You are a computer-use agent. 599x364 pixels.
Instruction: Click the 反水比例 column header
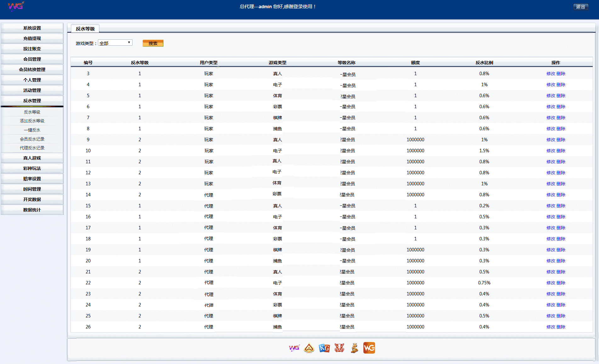click(x=484, y=63)
